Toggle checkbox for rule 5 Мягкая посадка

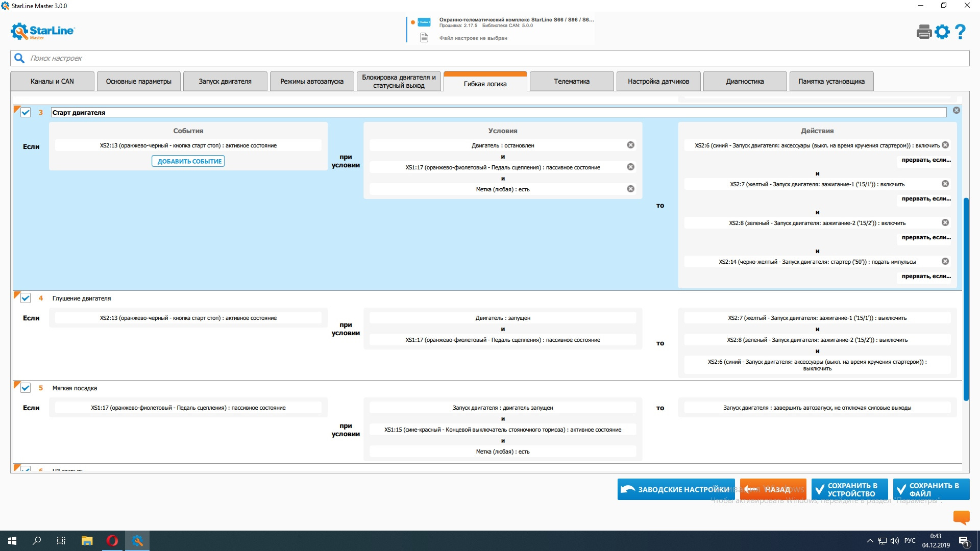point(26,388)
